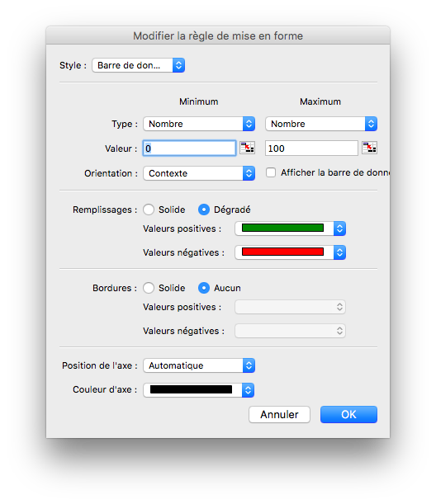This screenshot has width=436, height=504.
Task: Select Solide radio for Remplissages
Action: tap(149, 210)
